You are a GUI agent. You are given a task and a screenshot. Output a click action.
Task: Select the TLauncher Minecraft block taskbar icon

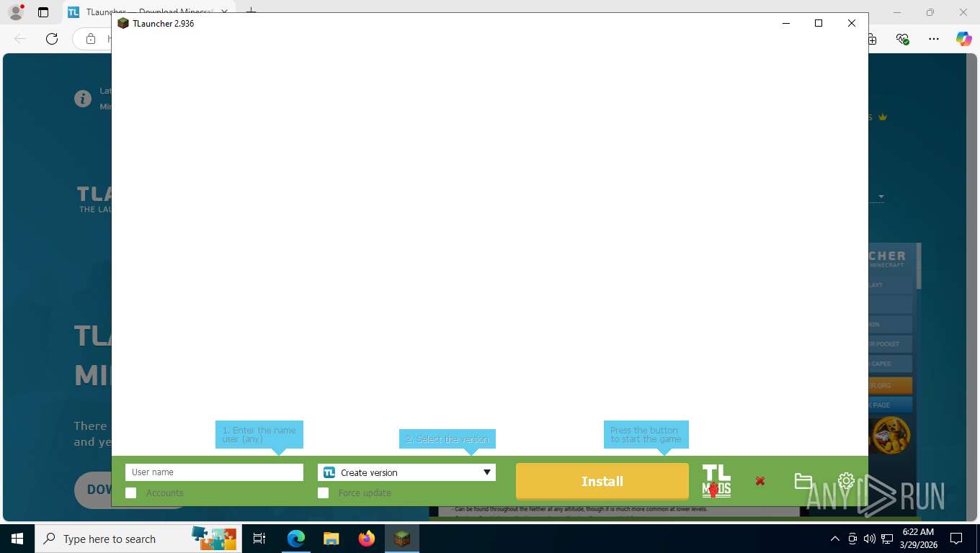402,539
